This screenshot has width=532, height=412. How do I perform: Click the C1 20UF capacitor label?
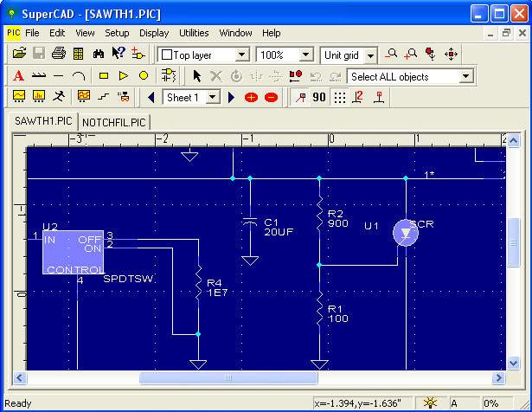[x=279, y=227]
